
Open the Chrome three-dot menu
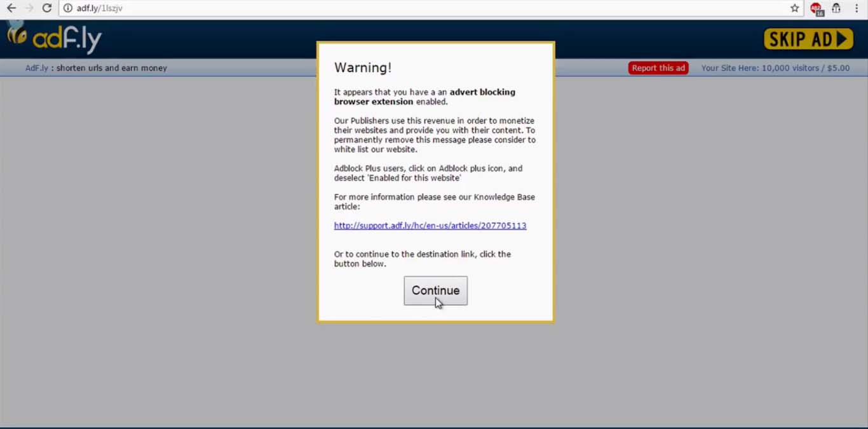[857, 8]
